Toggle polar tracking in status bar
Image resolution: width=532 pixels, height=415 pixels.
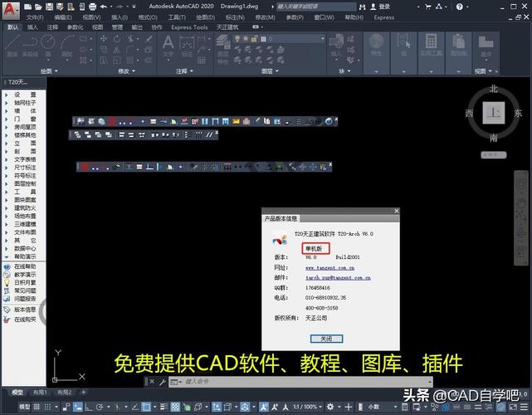pos(99,407)
